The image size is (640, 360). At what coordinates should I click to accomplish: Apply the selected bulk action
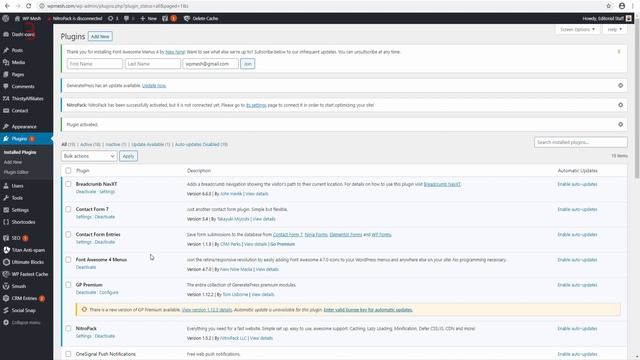click(128, 156)
